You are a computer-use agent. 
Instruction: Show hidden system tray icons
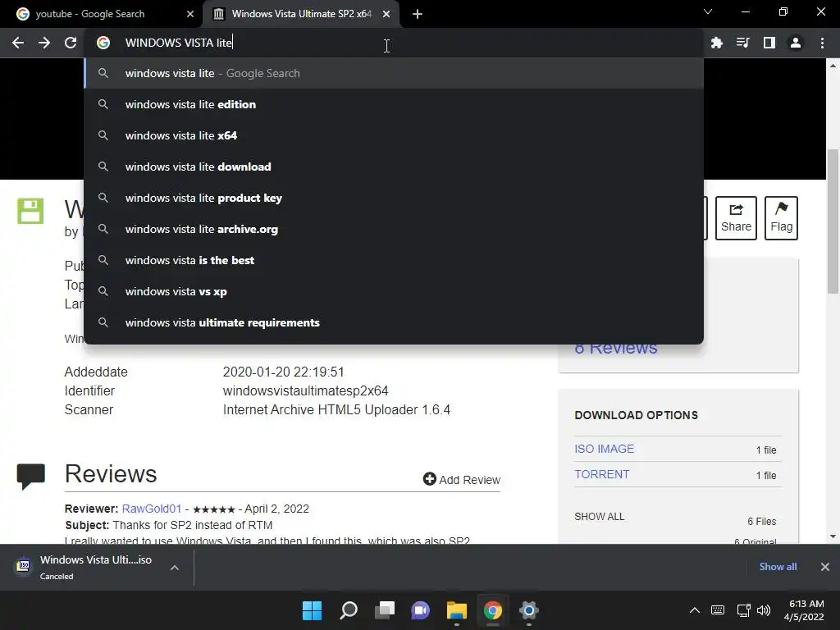coord(694,610)
